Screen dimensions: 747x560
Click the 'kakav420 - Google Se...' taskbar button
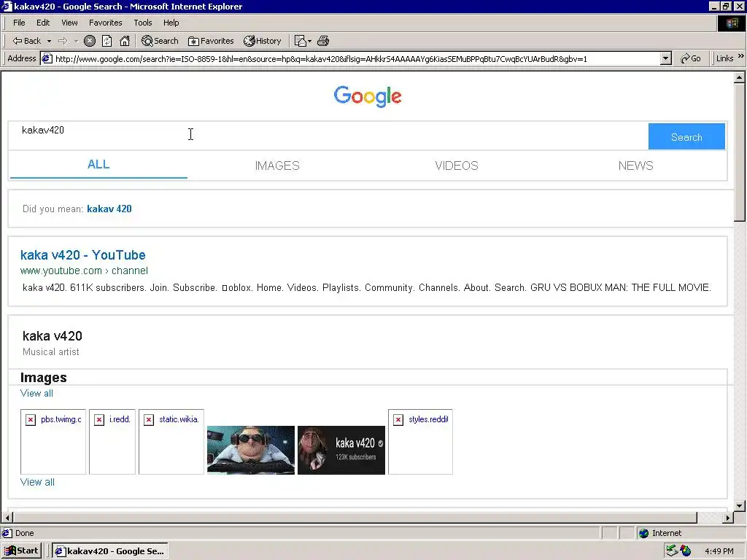pos(110,551)
